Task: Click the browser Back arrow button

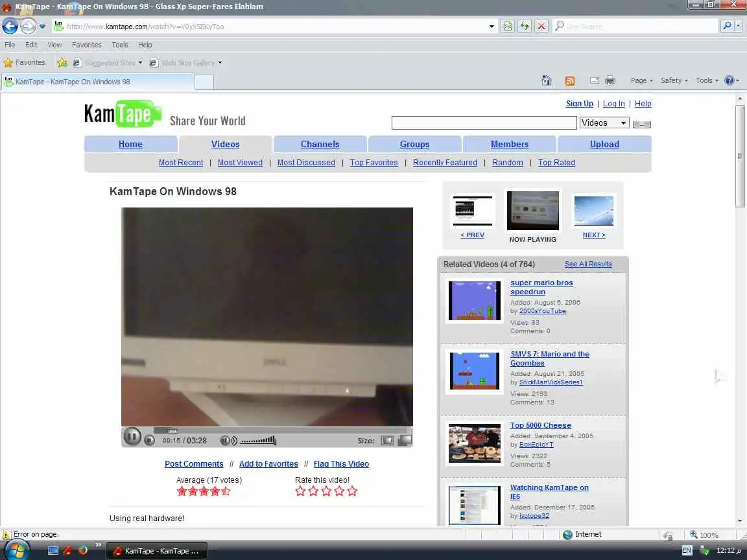Action: [x=10, y=26]
